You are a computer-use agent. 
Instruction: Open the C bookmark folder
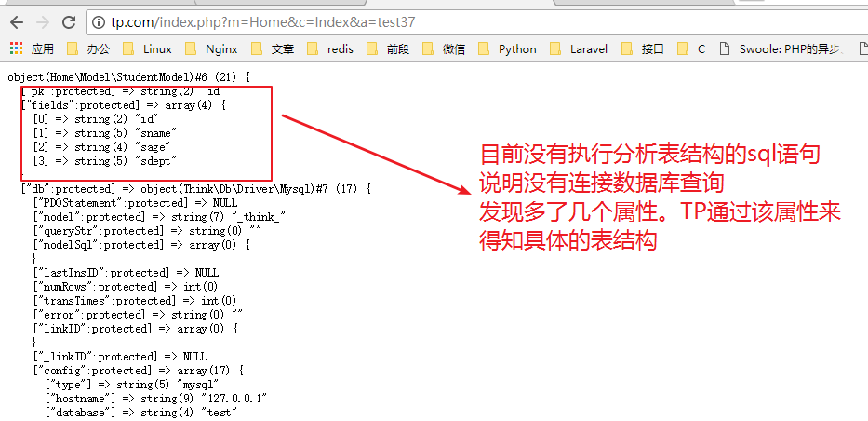point(692,48)
